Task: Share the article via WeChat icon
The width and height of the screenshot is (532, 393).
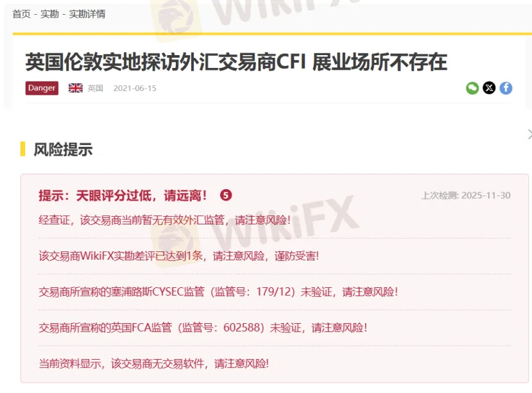Action: pos(472,88)
